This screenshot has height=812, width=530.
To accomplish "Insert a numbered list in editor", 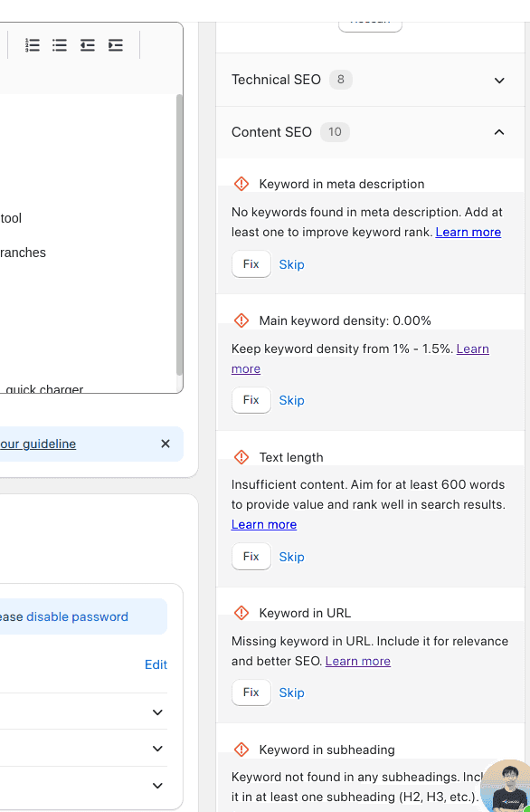I will click(x=32, y=45).
